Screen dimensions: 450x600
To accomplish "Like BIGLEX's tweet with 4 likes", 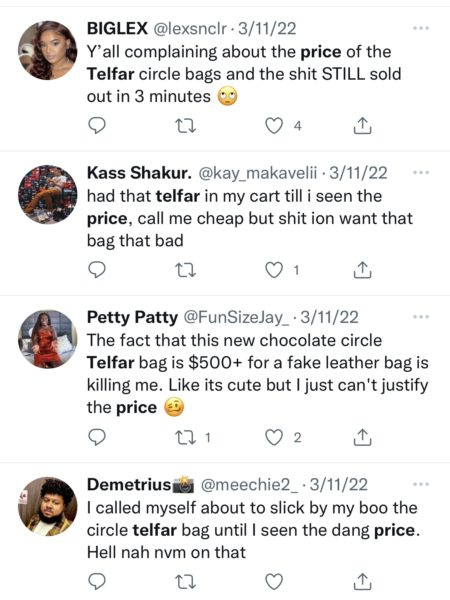I will [x=274, y=126].
